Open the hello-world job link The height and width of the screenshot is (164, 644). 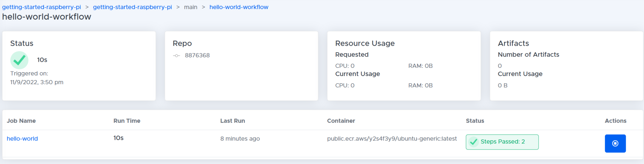(x=22, y=138)
